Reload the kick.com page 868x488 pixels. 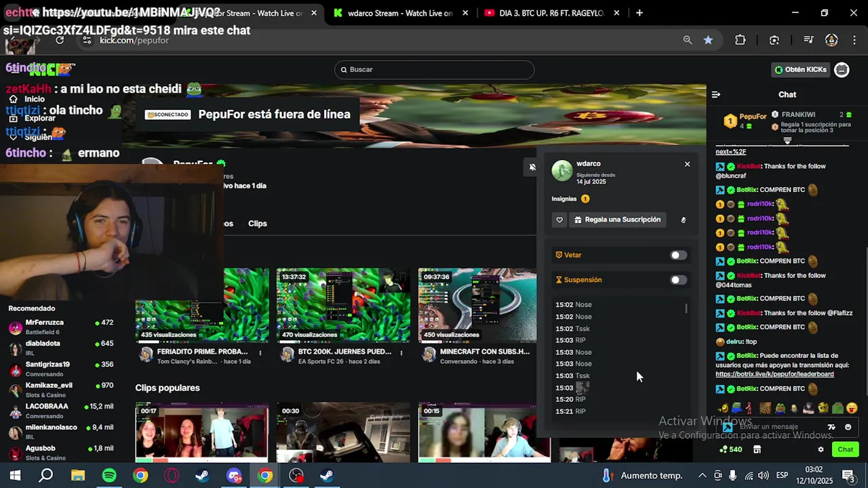[60, 40]
